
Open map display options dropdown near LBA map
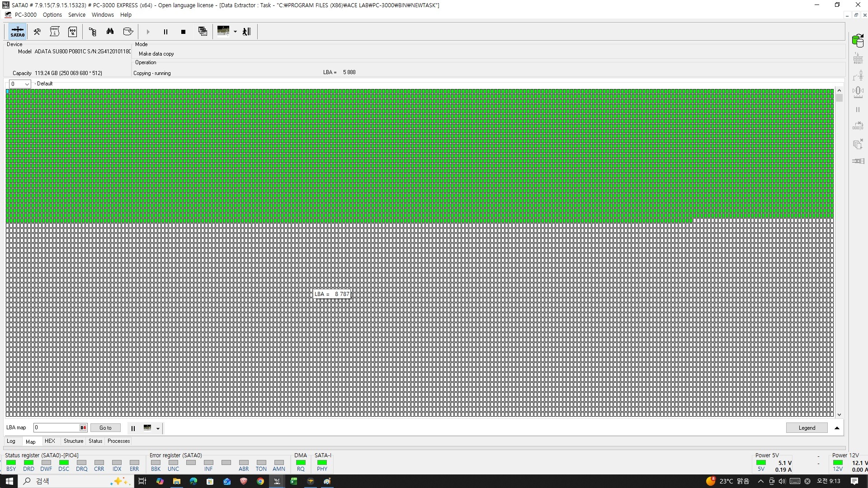pyautogui.click(x=158, y=428)
